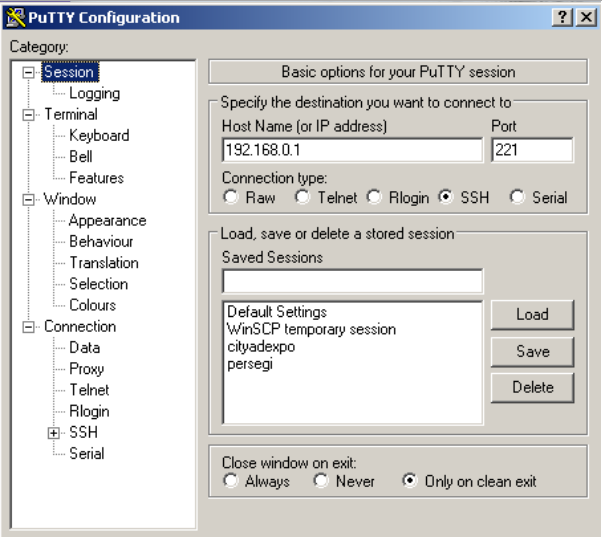This screenshot has height=537, width=602.
Task: Open the Session category
Action: point(69,72)
